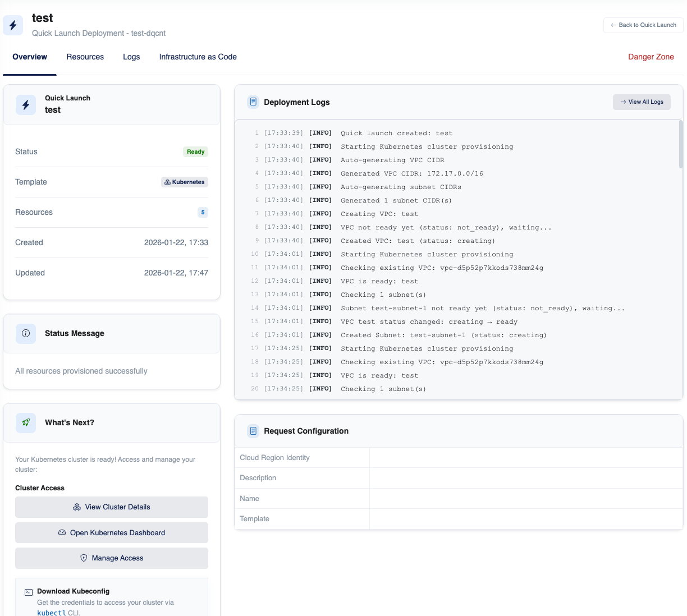Click View Cluster Details button
The width and height of the screenshot is (687, 616).
[x=112, y=507]
